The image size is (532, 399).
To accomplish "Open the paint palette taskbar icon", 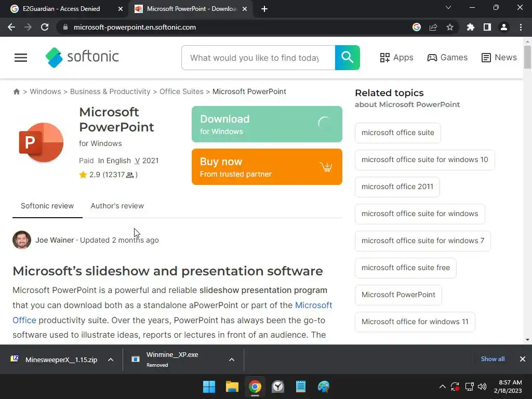I will (324, 387).
